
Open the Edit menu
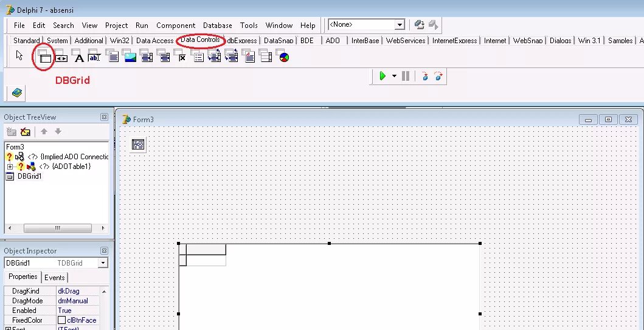coord(39,26)
